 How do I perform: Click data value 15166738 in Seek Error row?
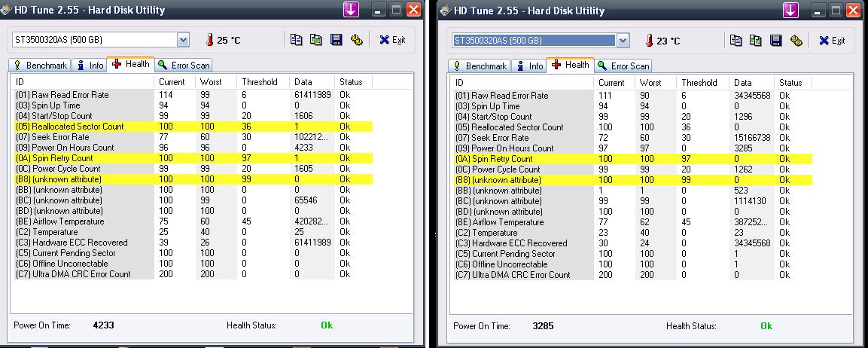(752, 137)
